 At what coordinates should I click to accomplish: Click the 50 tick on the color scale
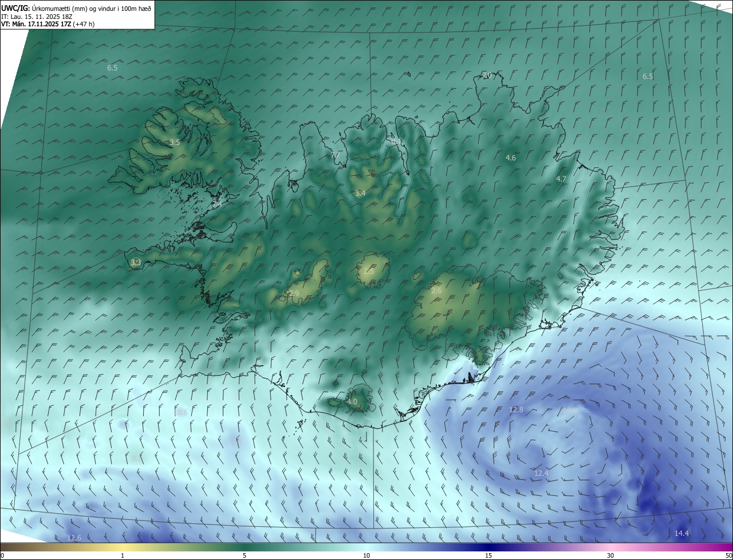[x=728, y=555]
